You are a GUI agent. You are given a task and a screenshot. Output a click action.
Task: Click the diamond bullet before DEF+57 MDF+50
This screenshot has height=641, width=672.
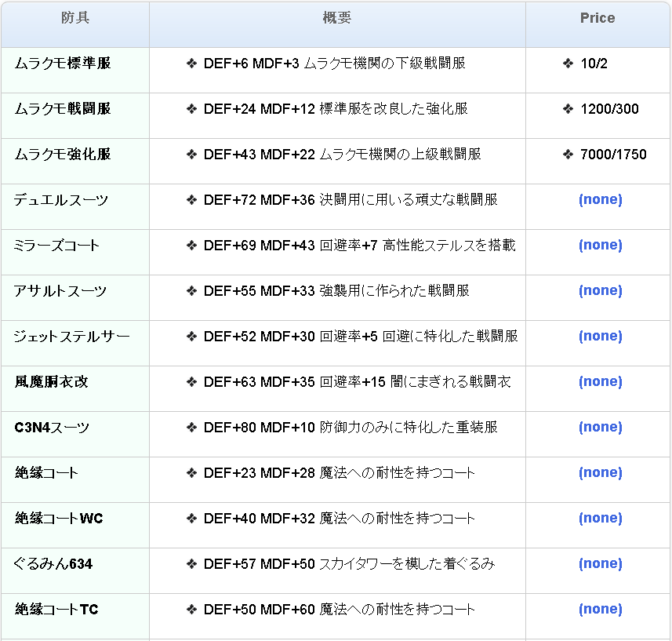coord(191,564)
